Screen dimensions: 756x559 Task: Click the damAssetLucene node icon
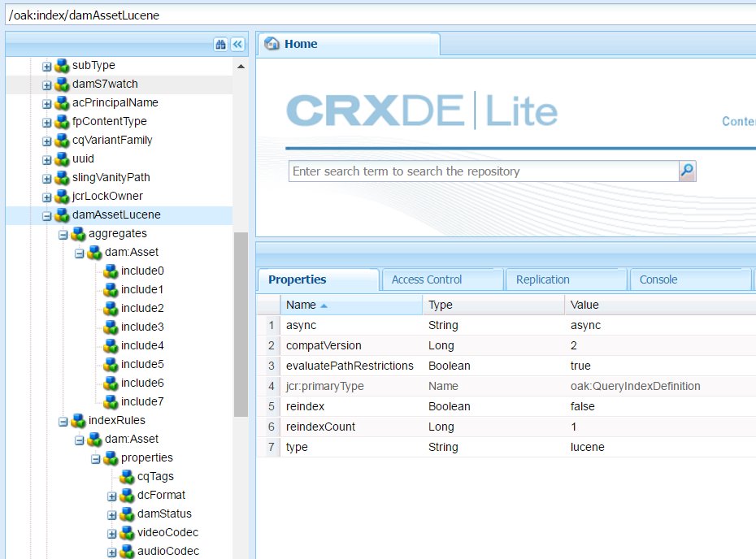[63, 215]
